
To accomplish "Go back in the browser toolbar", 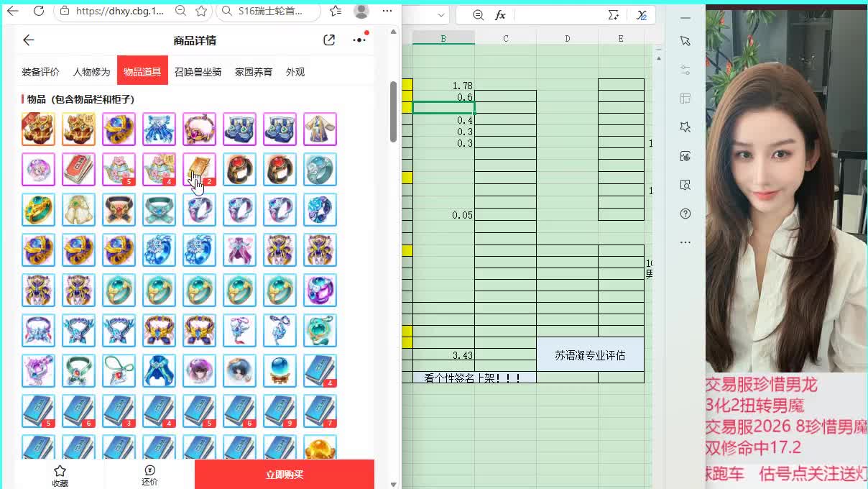I will [x=12, y=12].
